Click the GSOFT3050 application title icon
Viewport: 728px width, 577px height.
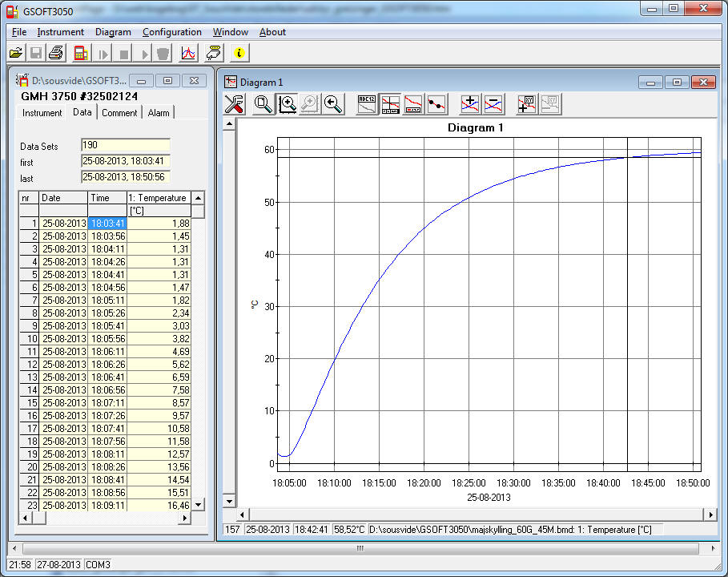[13, 11]
